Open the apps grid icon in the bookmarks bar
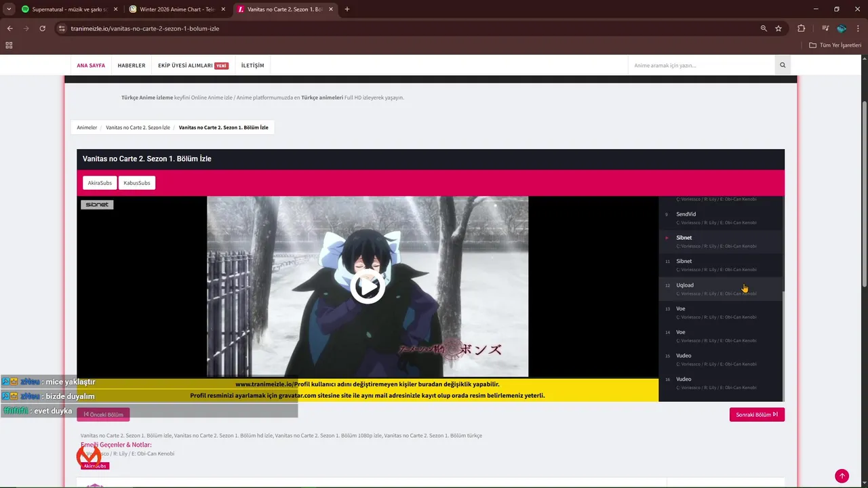The height and width of the screenshot is (488, 868). tap(9, 45)
